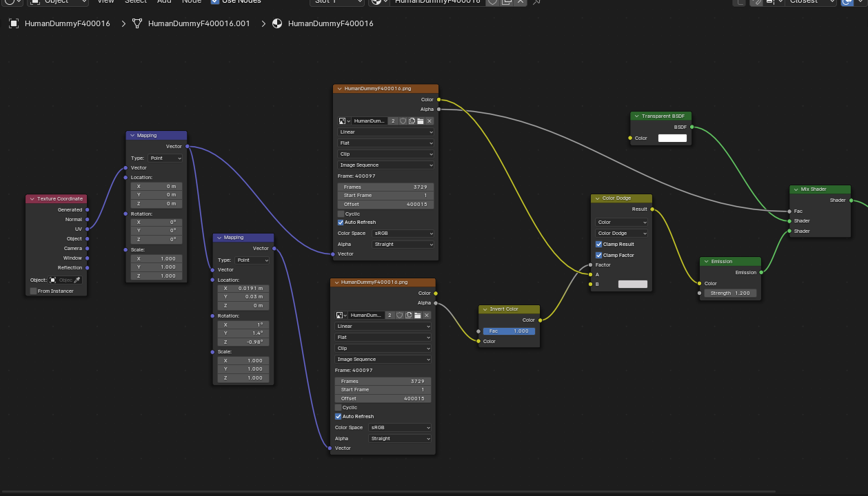This screenshot has width=868, height=496.
Task: Click the material sphere icon in the breadcrumb
Action: coord(277,23)
